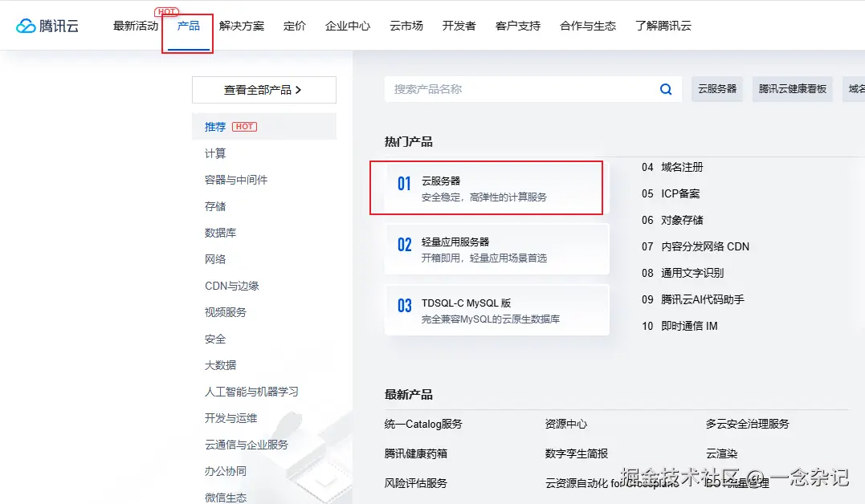Open 10 即时通信 IM link
This screenshot has width=865, height=504.
(x=679, y=326)
